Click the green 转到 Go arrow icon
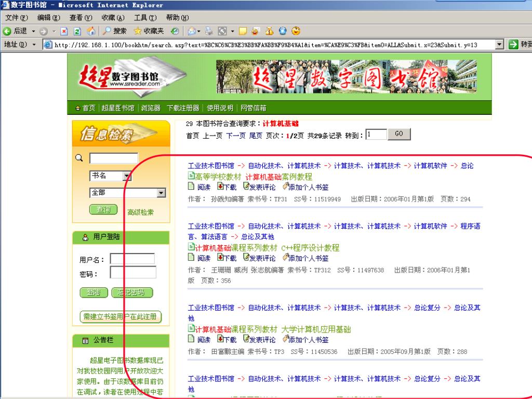Image resolution: width=532 pixels, height=399 pixels. click(513, 44)
